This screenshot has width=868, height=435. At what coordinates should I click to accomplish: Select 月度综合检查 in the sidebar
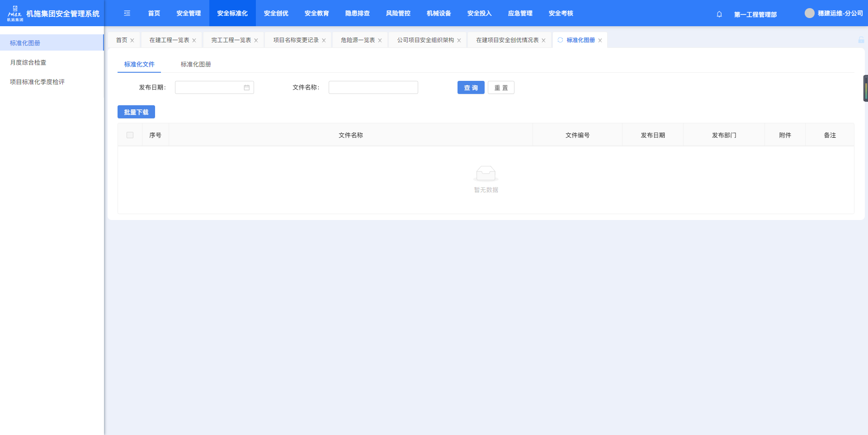[x=28, y=62]
